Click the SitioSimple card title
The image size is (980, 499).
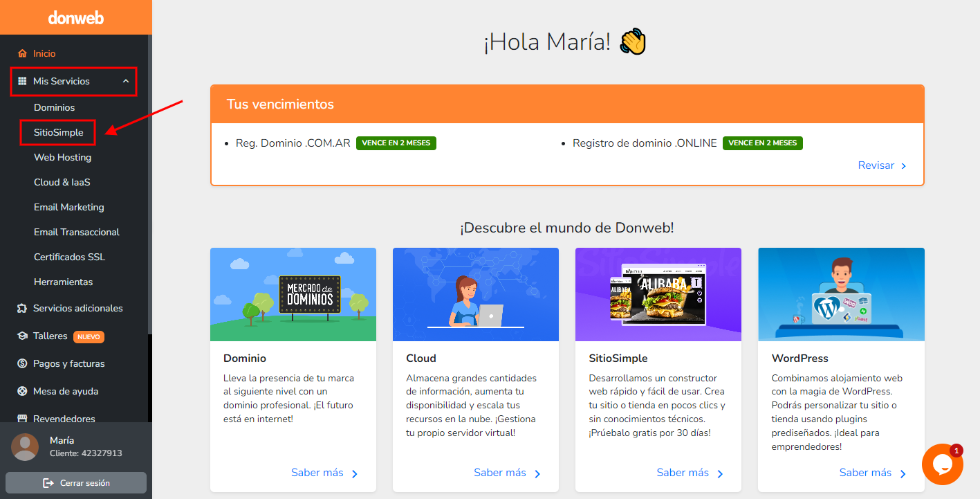[x=618, y=359]
